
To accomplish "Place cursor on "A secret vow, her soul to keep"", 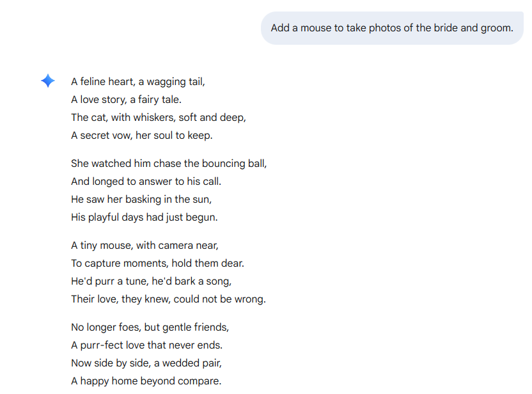I will coord(141,136).
